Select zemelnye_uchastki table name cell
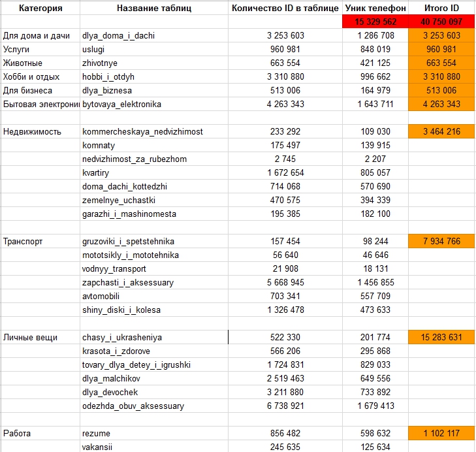The image size is (476, 452). click(x=154, y=200)
